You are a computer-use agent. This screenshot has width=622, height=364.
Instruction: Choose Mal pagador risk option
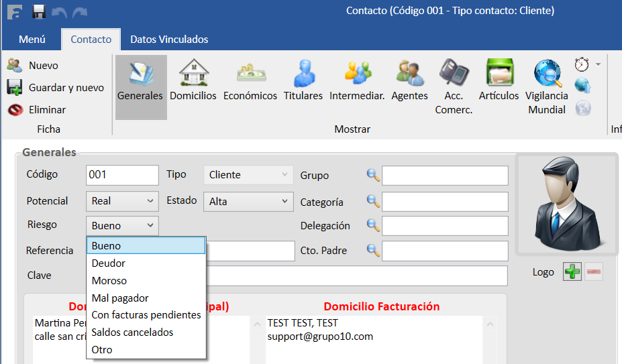pos(120,298)
